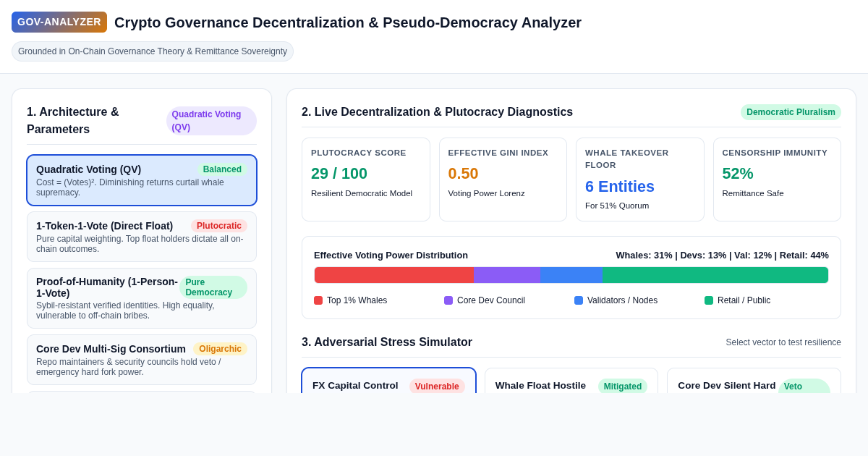The image size is (868, 456).
Task: Select the Core Dev Silent Hard vector
Action: pyautogui.click(x=754, y=381)
